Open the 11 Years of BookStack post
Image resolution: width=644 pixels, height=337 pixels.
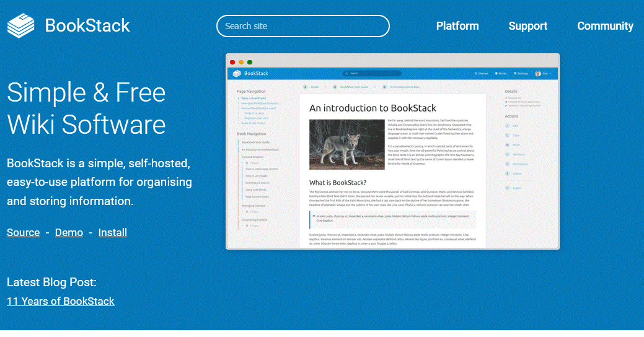[x=61, y=301]
